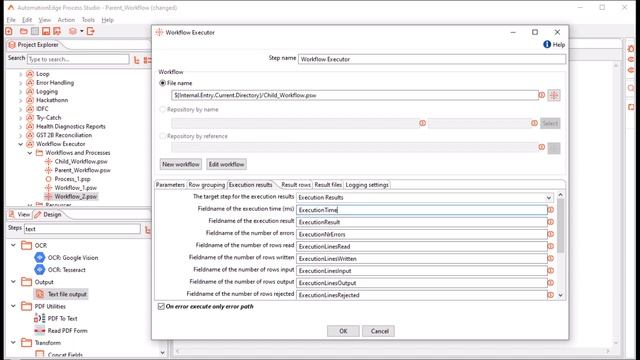Select Process_1.psp in the project tree
The image size is (640, 360).
click(73, 179)
